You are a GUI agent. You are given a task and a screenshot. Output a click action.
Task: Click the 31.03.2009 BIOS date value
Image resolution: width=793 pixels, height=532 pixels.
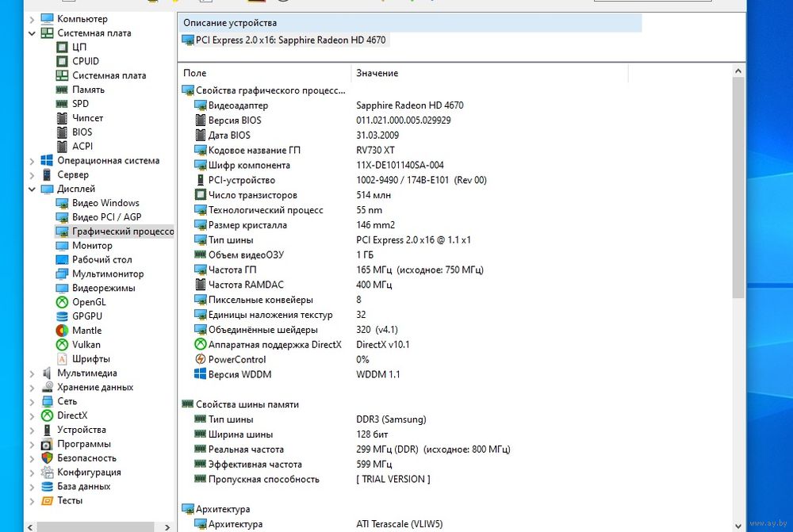coord(377,135)
